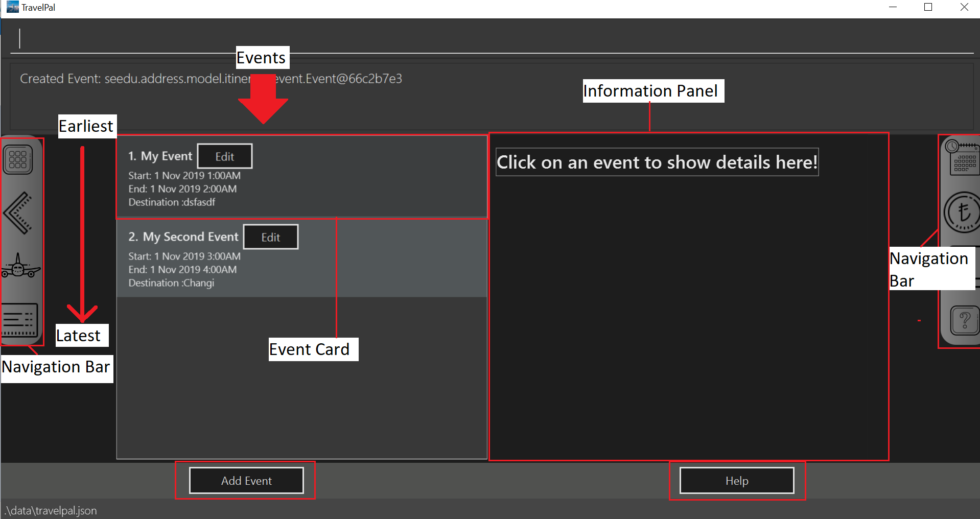Edit the My Second Event card
980x519 pixels.
pyautogui.click(x=271, y=237)
